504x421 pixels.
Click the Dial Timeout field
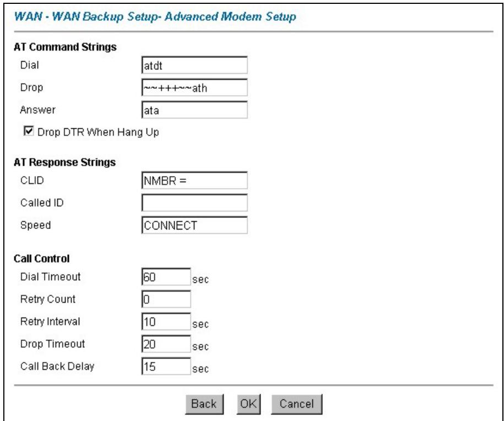[166, 277]
